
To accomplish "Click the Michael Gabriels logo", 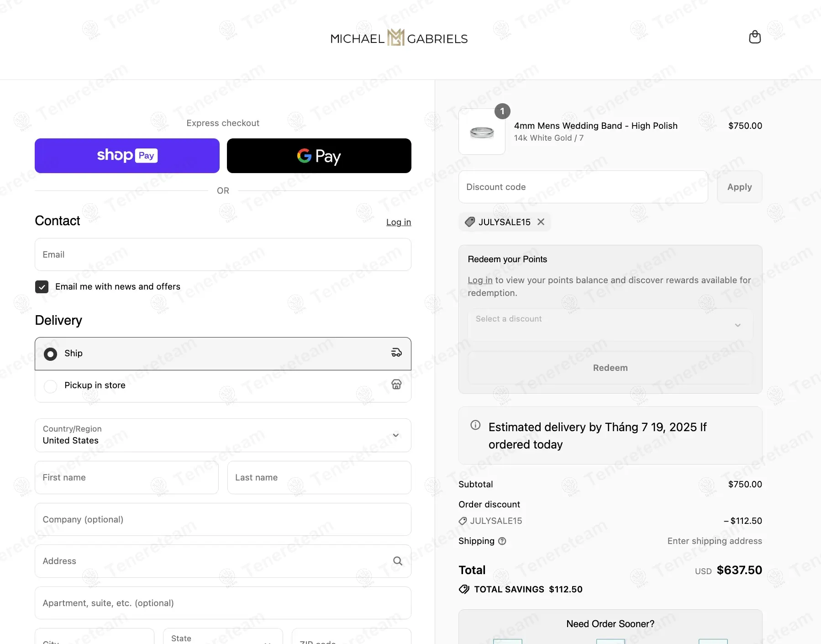I will (399, 38).
